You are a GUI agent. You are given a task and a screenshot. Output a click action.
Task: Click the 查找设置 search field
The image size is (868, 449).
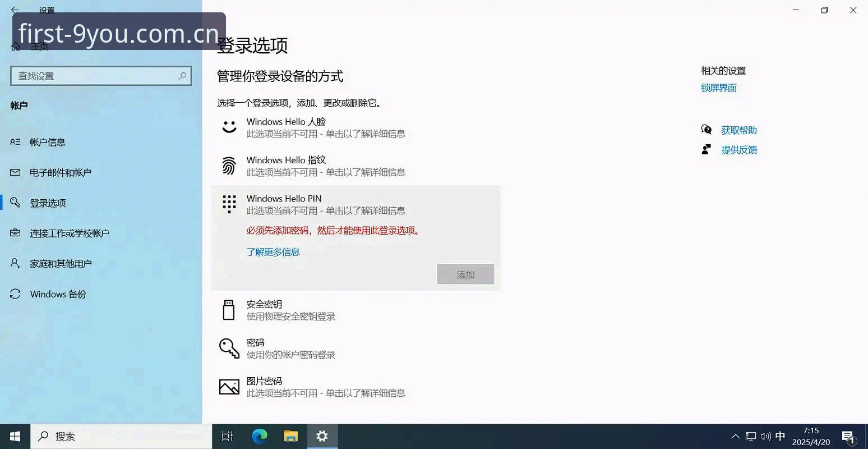(101, 76)
